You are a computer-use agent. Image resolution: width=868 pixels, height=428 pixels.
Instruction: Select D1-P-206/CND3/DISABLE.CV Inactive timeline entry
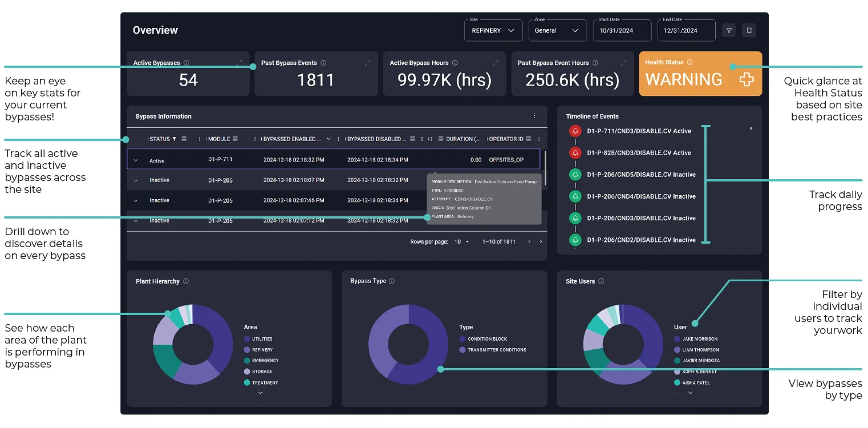(x=641, y=219)
